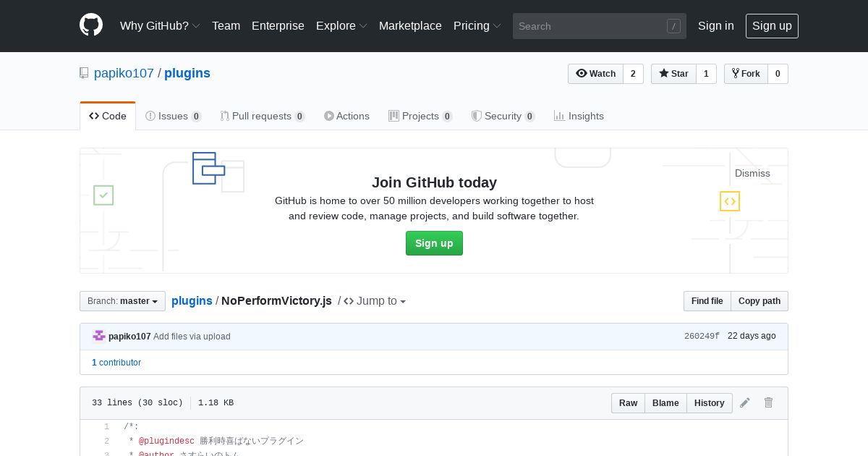Switch to the Pull requests tab

[263, 116]
